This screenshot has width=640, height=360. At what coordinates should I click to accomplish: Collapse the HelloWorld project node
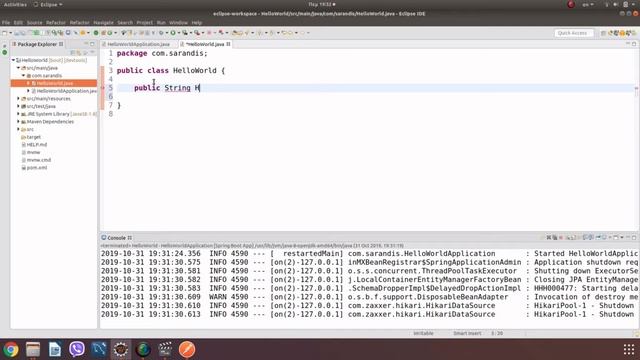coord(13,60)
